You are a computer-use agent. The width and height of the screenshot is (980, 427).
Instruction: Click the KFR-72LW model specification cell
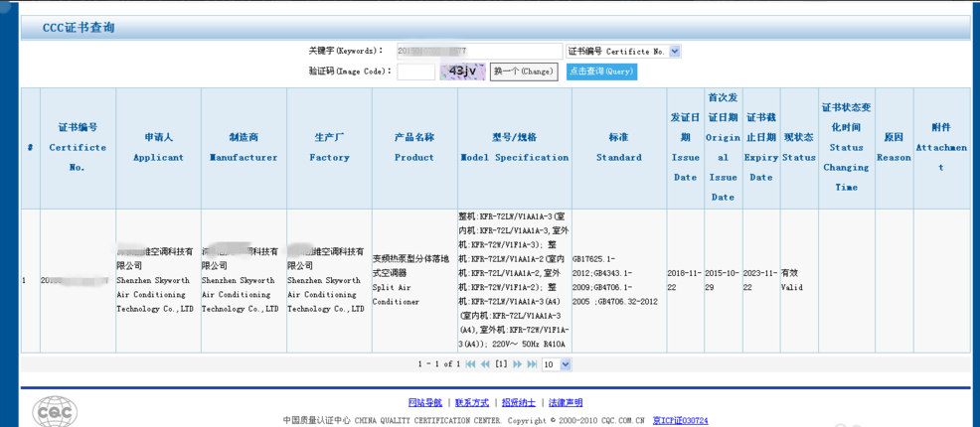click(515, 280)
